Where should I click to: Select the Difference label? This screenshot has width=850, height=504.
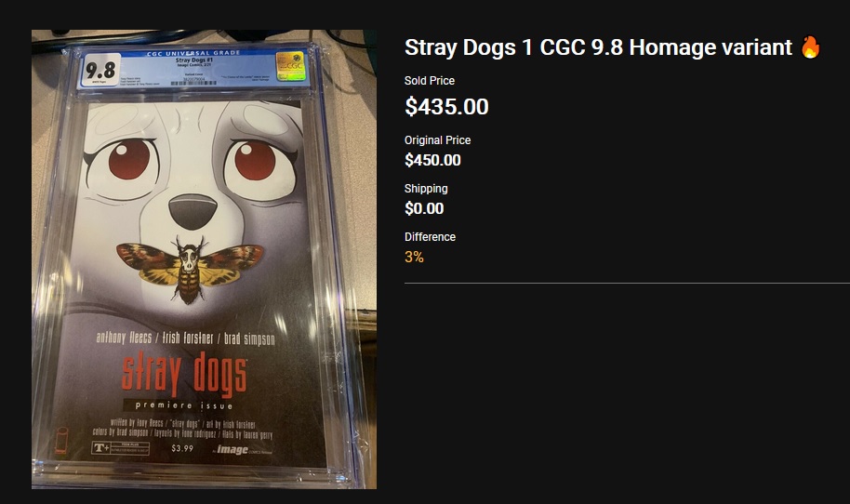point(430,237)
